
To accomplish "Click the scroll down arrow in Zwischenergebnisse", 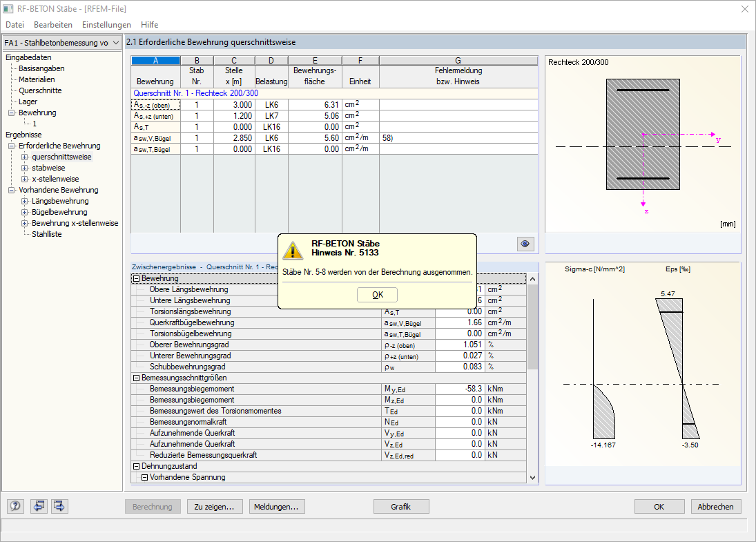I will pos(532,477).
